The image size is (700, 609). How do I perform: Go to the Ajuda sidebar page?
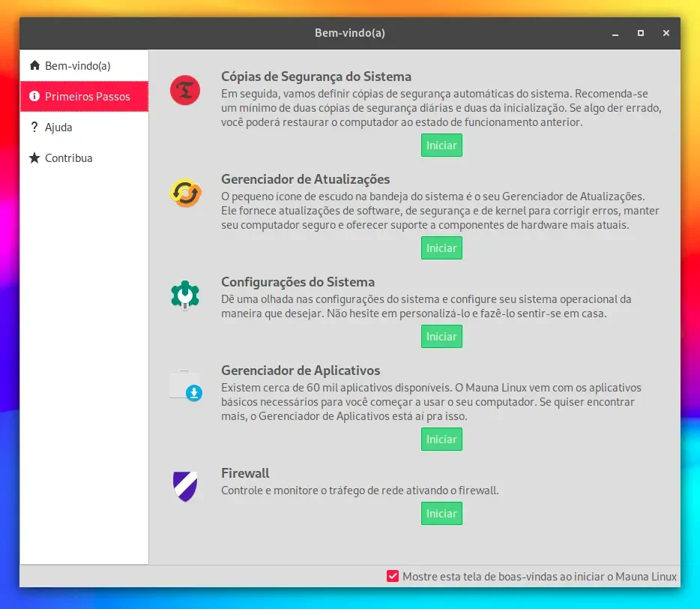point(84,127)
